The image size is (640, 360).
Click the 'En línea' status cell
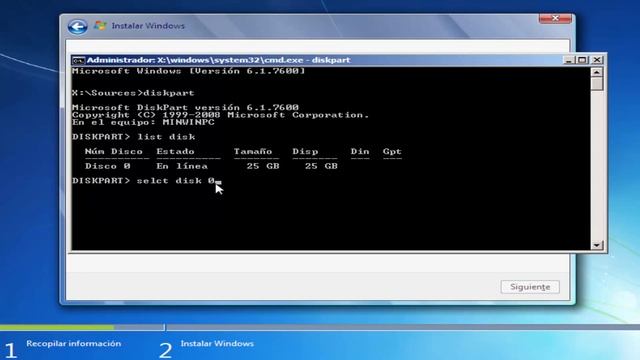tap(182, 166)
